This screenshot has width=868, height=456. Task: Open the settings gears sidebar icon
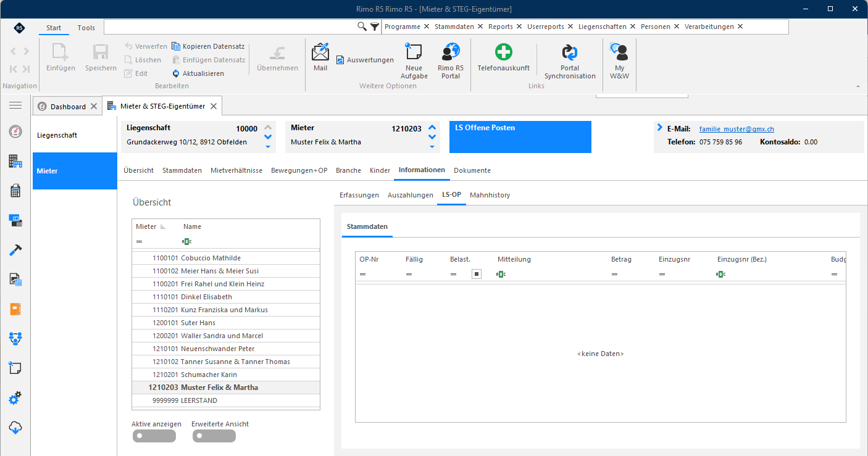pos(15,398)
